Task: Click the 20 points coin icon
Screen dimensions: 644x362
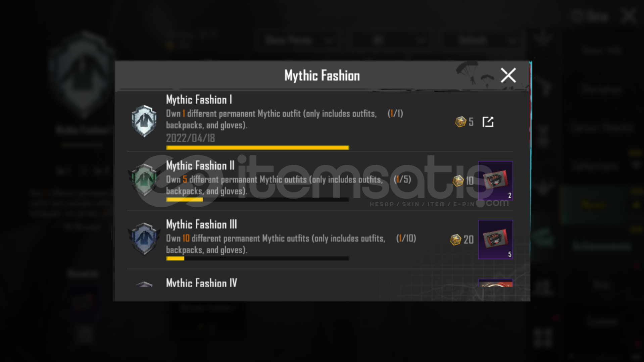Action: point(455,240)
